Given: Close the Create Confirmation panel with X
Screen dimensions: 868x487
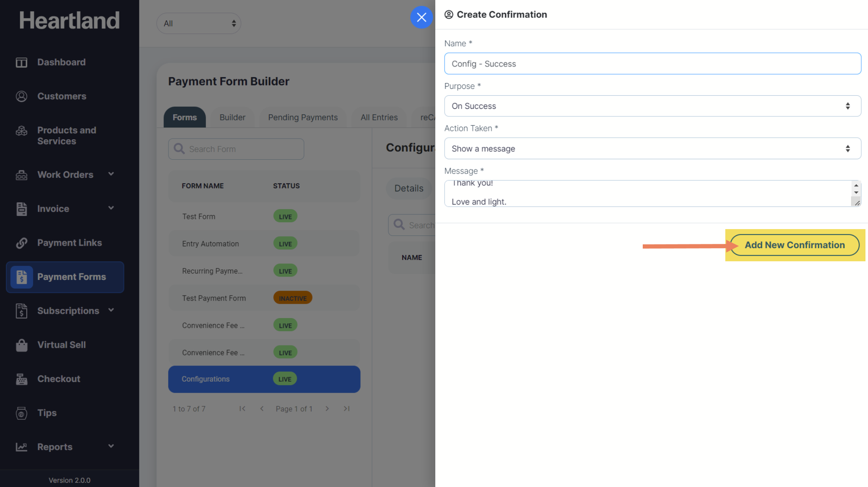Looking at the screenshot, I should [x=421, y=17].
